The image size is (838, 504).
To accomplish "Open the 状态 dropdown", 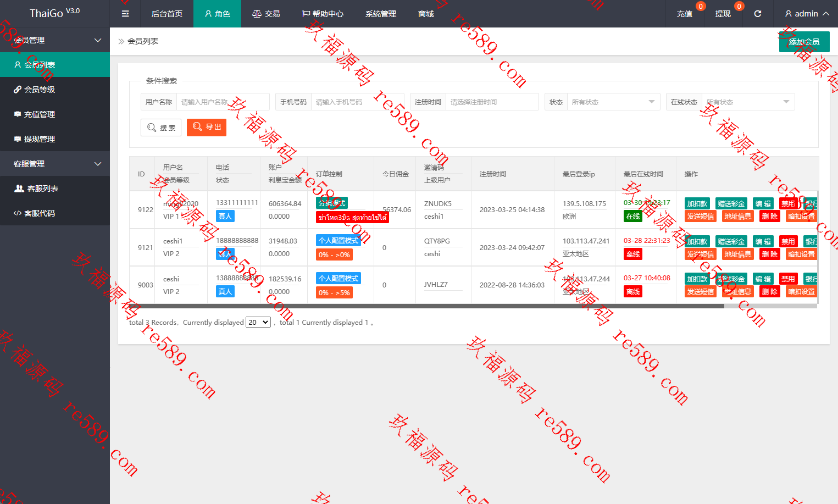I will pos(613,102).
